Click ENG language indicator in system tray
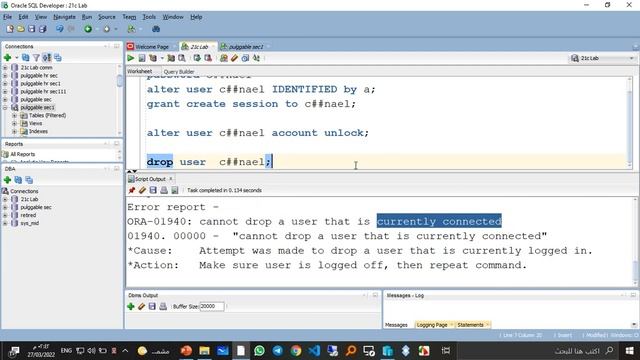The height and width of the screenshot is (360, 640). [x=66, y=351]
